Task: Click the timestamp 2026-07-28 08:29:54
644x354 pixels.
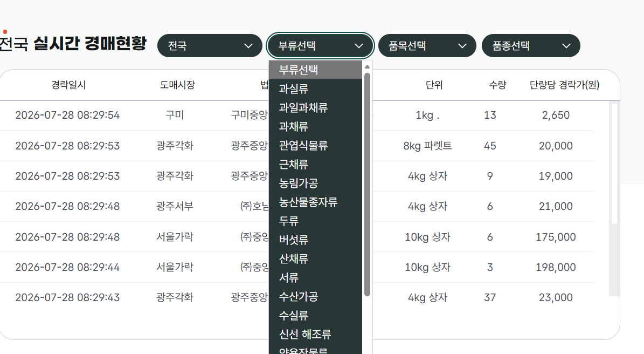Action: (67, 115)
